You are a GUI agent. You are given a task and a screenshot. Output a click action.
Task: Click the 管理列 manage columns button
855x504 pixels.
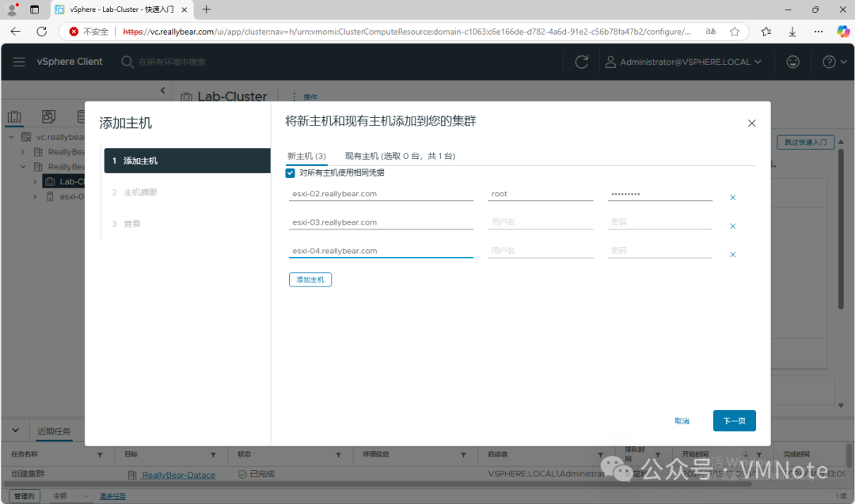(x=25, y=496)
